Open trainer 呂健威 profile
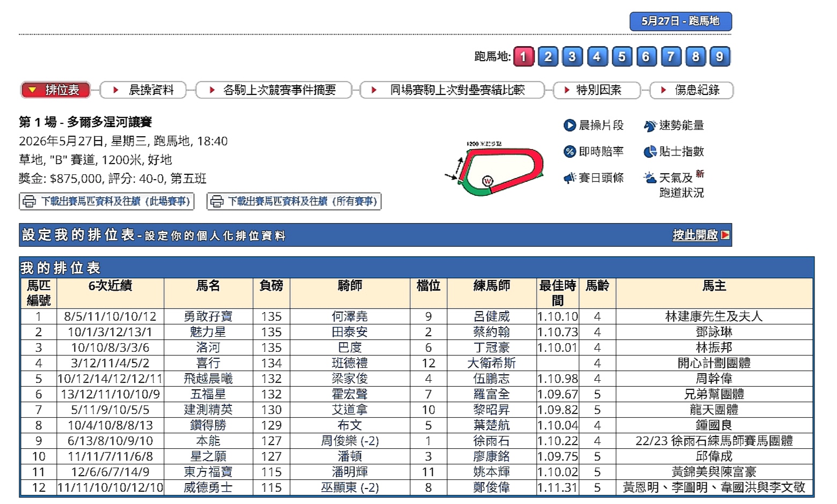 click(x=492, y=316)
